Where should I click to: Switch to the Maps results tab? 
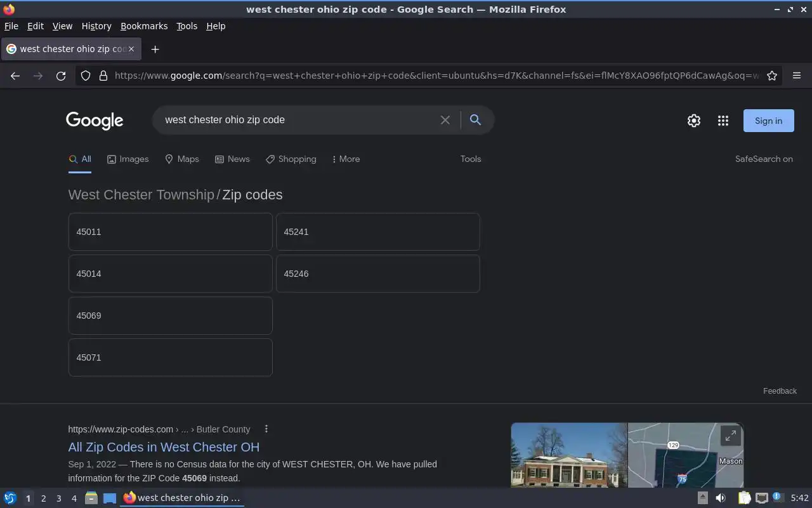coord(181,159)
